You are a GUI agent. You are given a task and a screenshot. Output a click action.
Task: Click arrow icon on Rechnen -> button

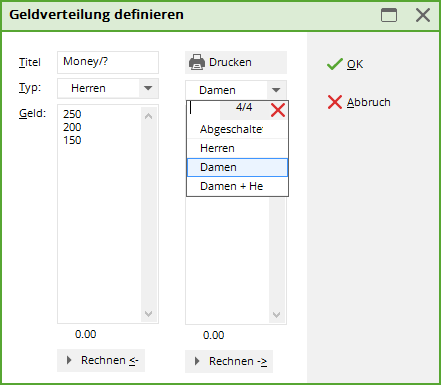point(197,361)
